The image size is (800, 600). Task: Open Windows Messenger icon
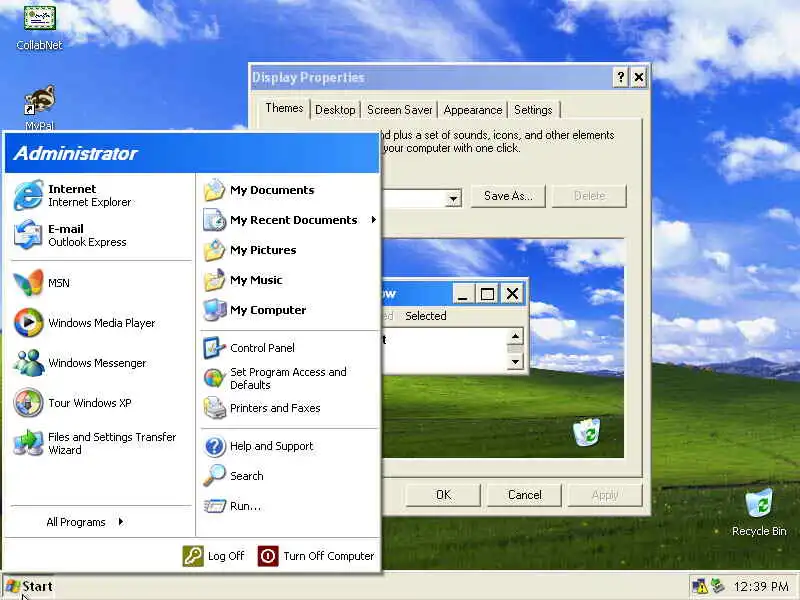click(x=28, y=363)
